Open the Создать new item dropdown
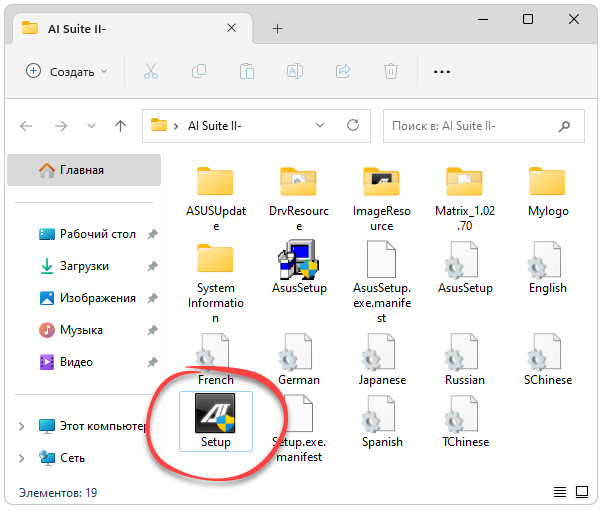This screenshot has width=600, height=511. (67, 71)
